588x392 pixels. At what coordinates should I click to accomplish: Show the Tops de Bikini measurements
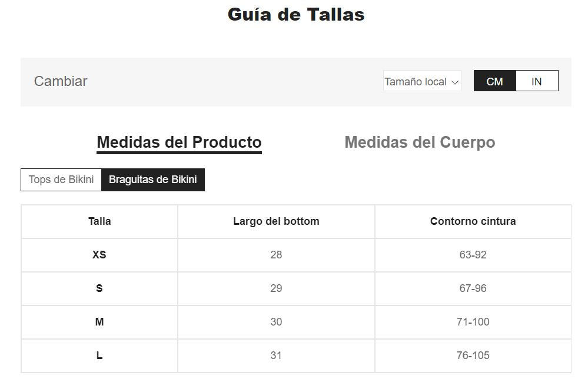(61, 180)
